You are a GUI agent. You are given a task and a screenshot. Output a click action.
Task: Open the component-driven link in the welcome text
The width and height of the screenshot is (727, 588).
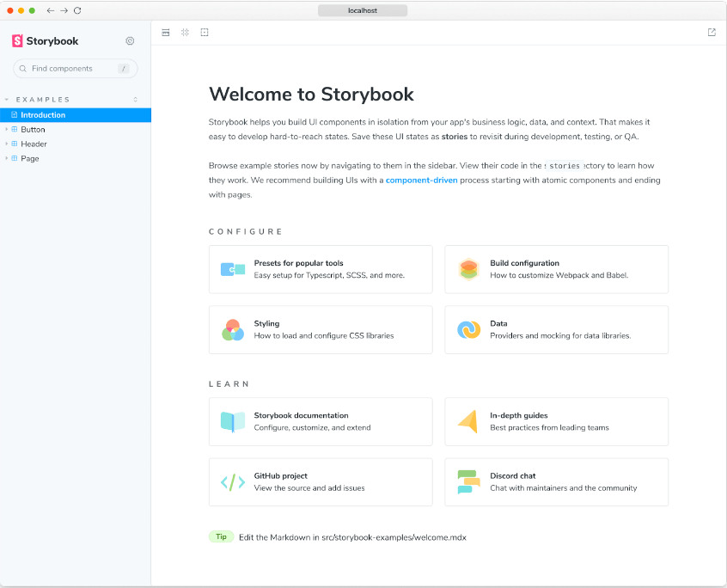tap(421, 180)
